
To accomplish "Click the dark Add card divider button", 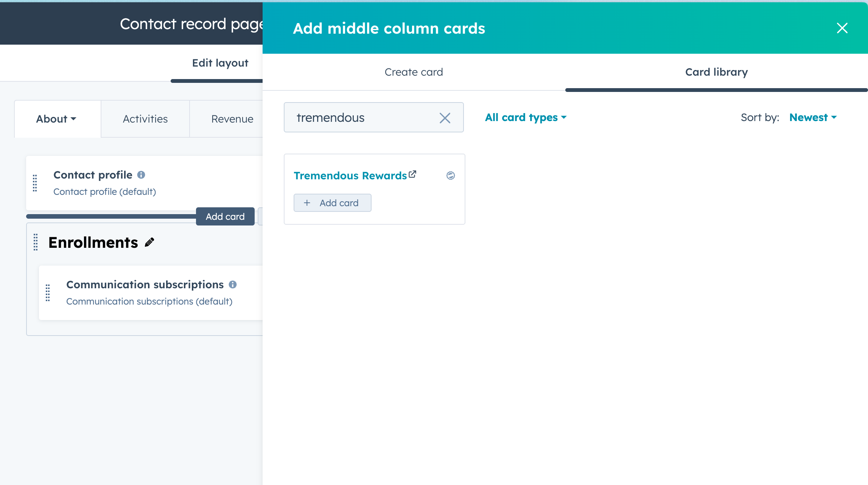I will click(x=225, y=216).
